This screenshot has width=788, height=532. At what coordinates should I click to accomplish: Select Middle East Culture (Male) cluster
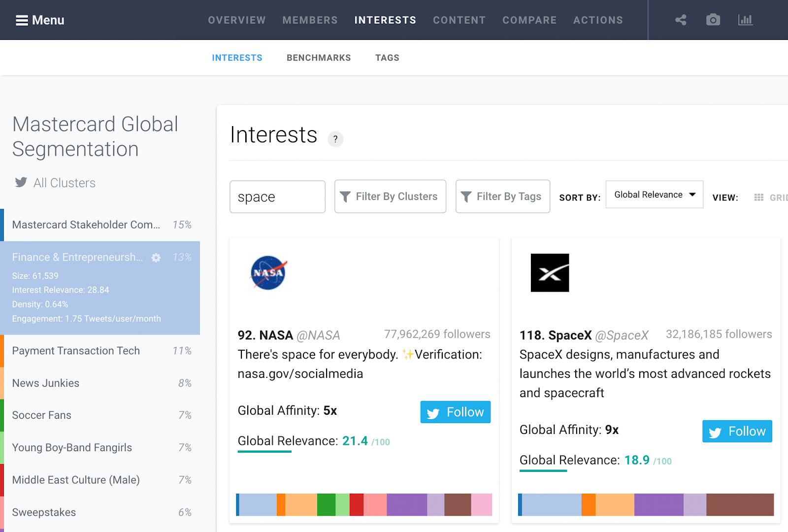(100, 480)
